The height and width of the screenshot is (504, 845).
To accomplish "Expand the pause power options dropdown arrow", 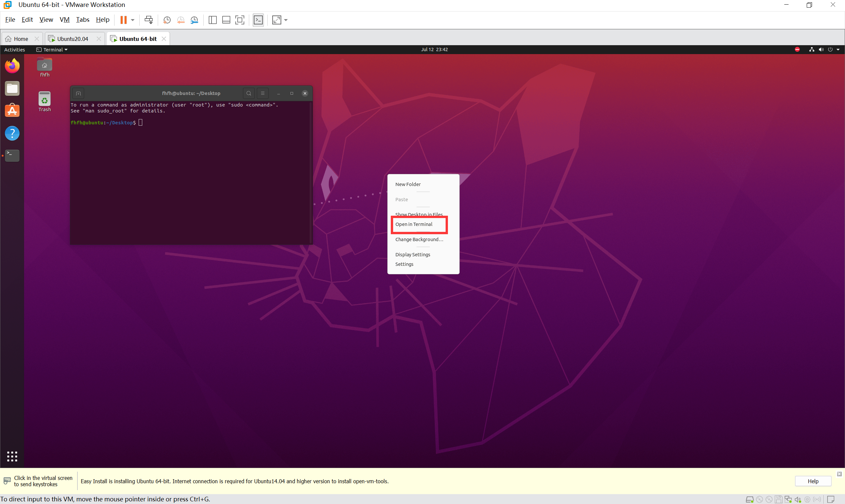I will [133, 20].
